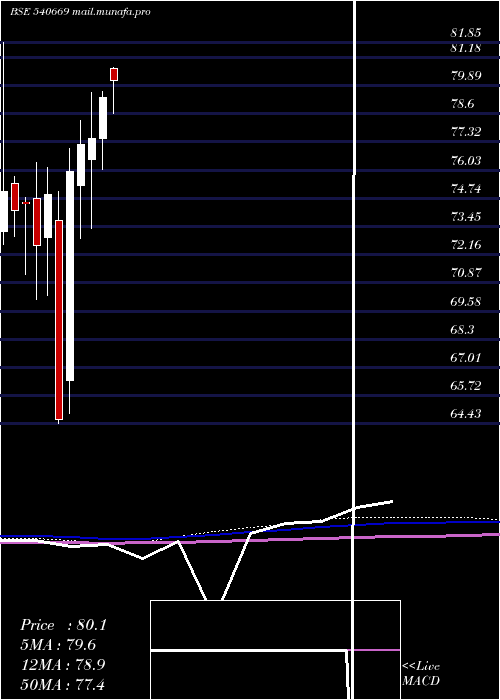Click the 'BSE 540669 mail.munafa.pro' title text

tap(80, 12)
